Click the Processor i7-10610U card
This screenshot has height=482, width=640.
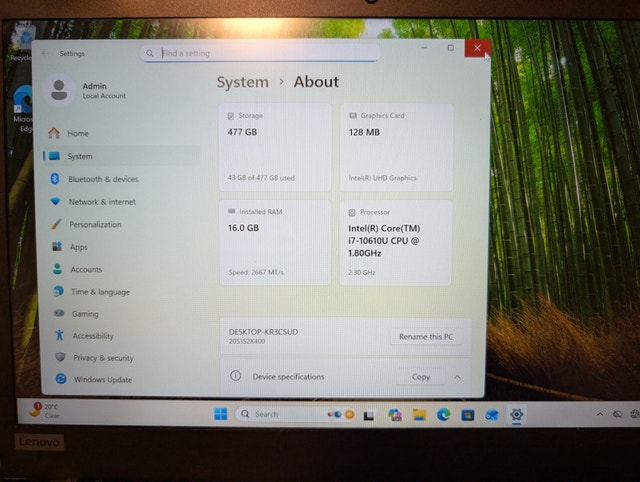(396, 242)
